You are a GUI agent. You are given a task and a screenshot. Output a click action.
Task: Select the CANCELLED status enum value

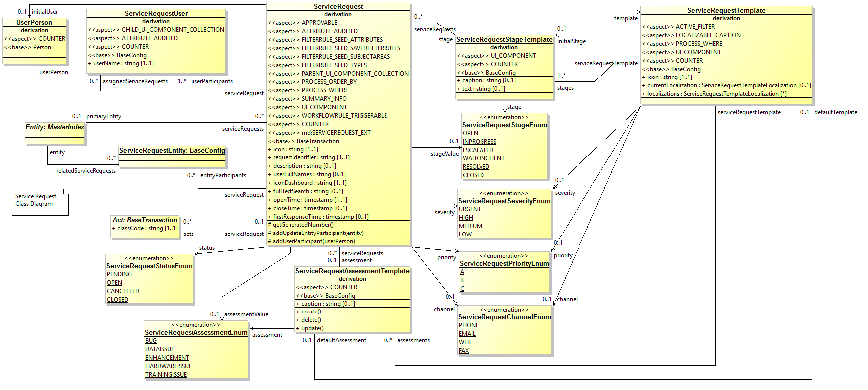(123, 291)
